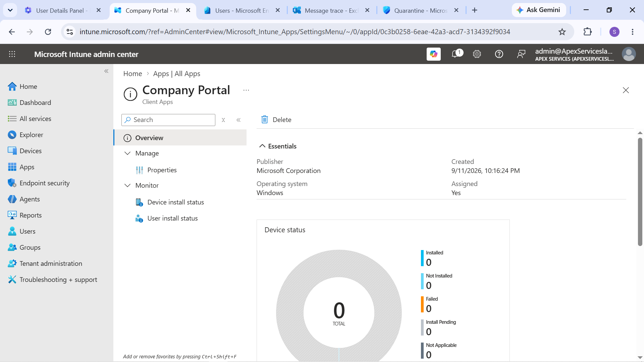The height and width of the screenshot is (362, 644).
Task: Click the admin account avatar
Action: pos(629,54)
